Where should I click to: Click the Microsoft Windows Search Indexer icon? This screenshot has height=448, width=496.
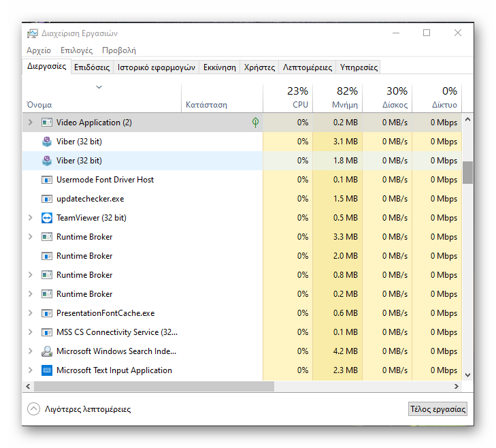[x=47, y=351]
